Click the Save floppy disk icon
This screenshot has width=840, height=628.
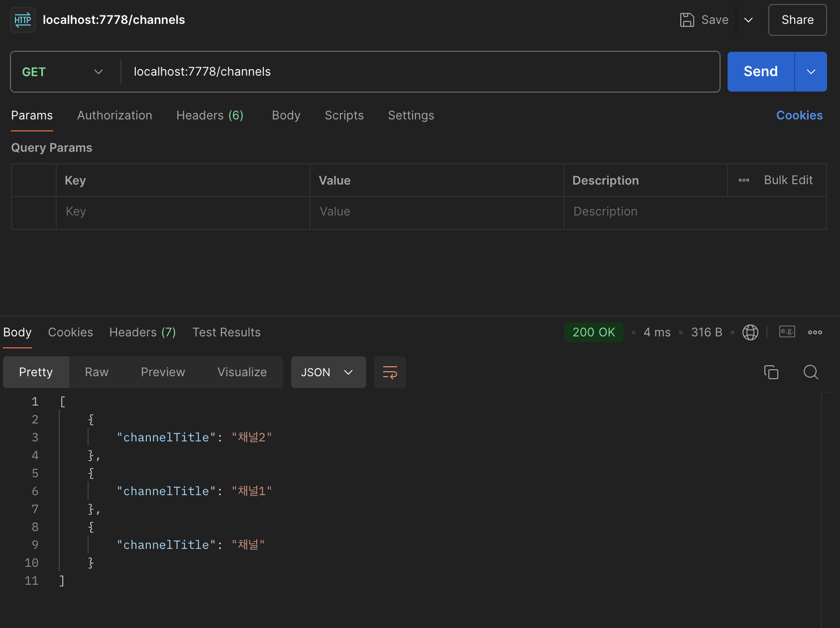[687, 20]
